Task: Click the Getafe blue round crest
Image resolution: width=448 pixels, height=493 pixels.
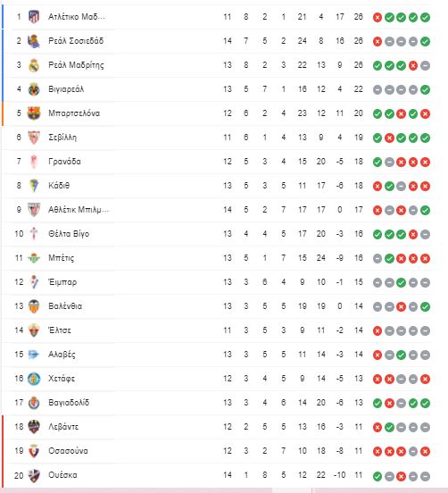Action: (x=34, y=379)
